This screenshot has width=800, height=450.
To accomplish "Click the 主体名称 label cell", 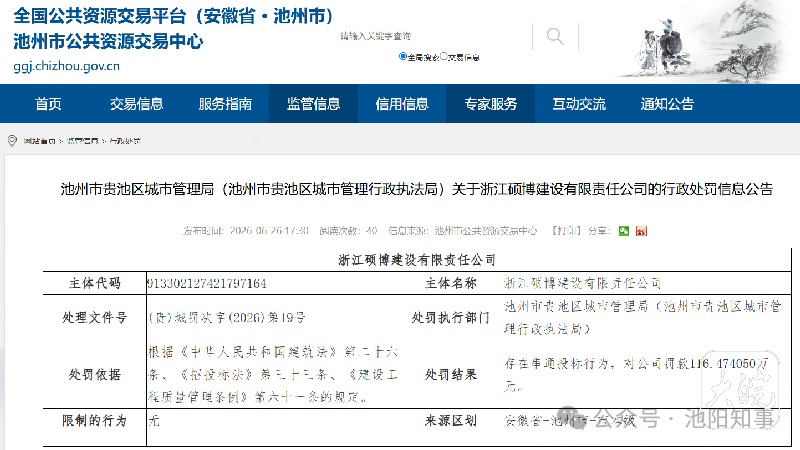I will (x=451, y=283).
